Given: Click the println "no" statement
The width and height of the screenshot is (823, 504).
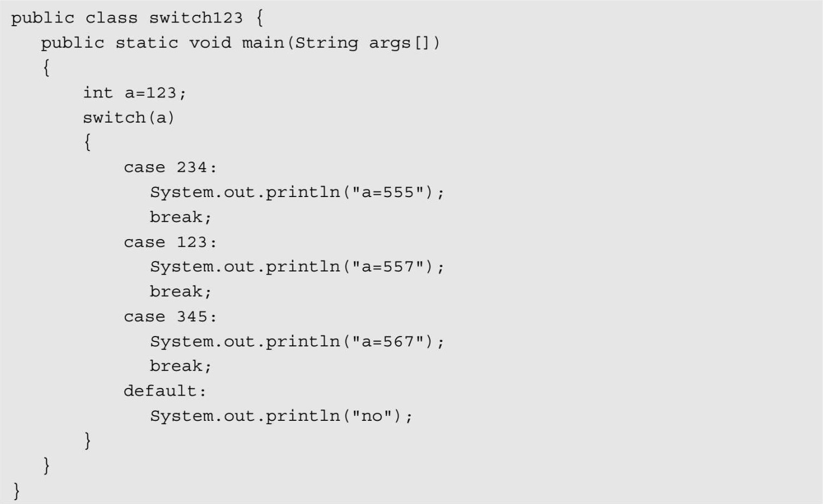Looking at the screenshot, I should pyautogui.click(x=281, y=416).
